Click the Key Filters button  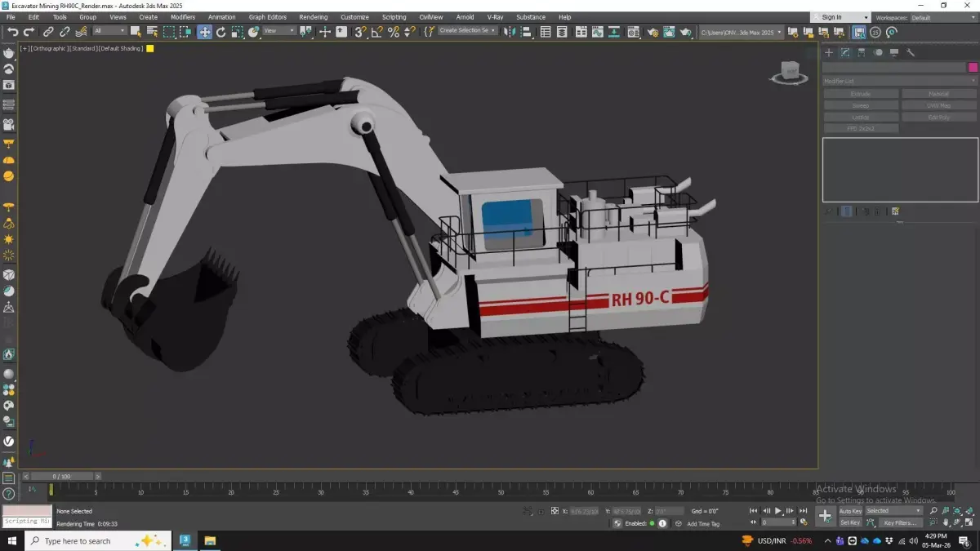899,522
